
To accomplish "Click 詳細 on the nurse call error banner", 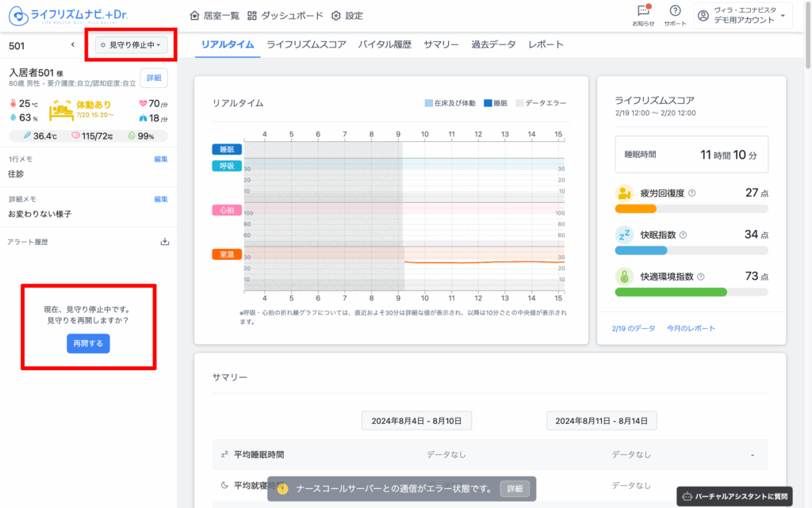I will click(x=515, y=488).
